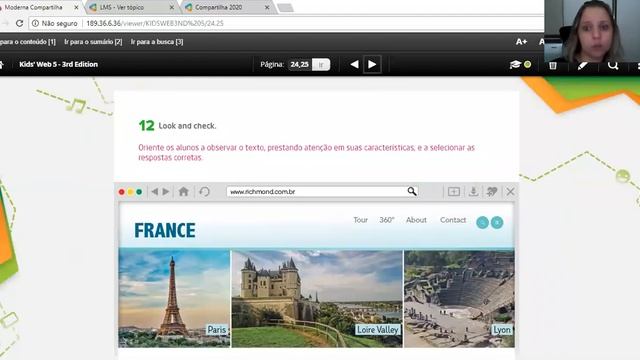Open the 360° menu item
This screenshot has height=360, width=640.
pyautogui.click(x=387, y=220)
